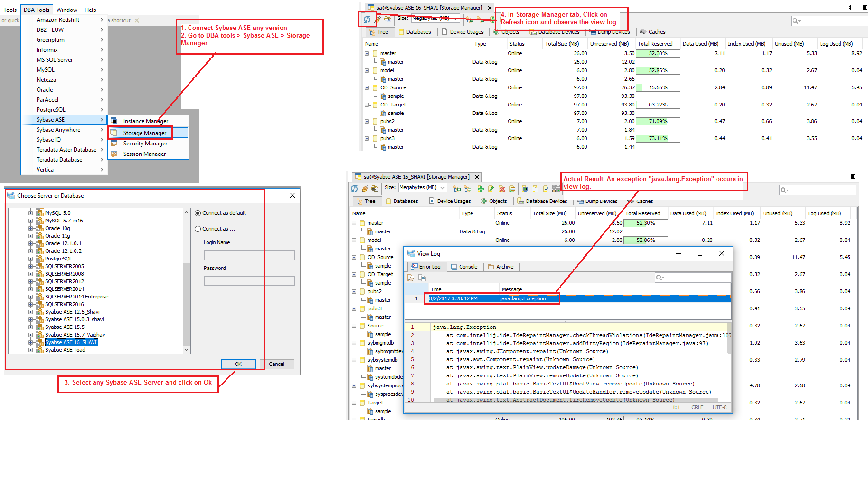
Task: Click the checkmark toolbar icon in Storage Manager behind View Log
Action: tap(546, 189)
